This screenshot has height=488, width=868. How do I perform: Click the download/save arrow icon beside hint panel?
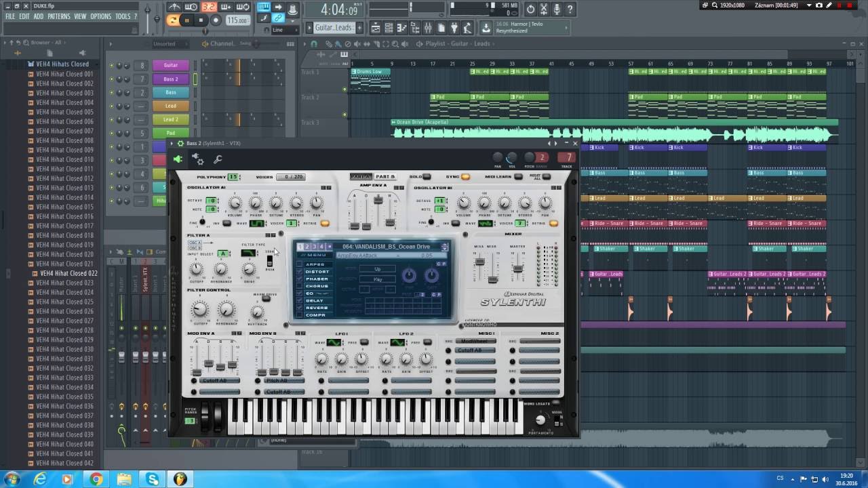[x=486, y=28]
